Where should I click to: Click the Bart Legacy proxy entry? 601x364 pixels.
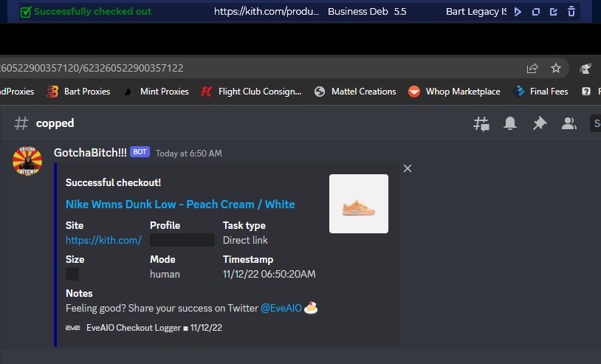point(476,12)
